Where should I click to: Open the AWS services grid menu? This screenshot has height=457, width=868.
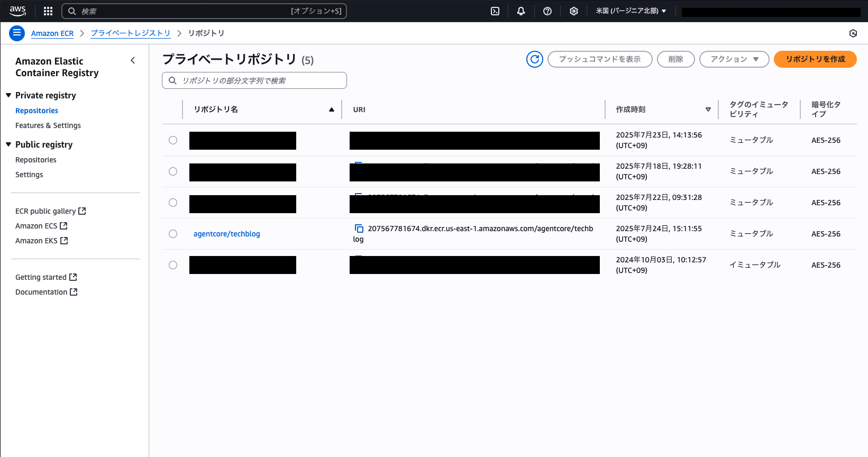(x=48, y=11)
